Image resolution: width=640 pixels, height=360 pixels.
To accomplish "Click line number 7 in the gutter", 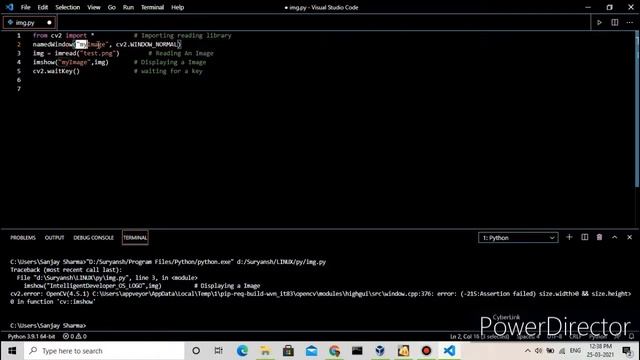I will pyautogui.click(x=19, y=89).
